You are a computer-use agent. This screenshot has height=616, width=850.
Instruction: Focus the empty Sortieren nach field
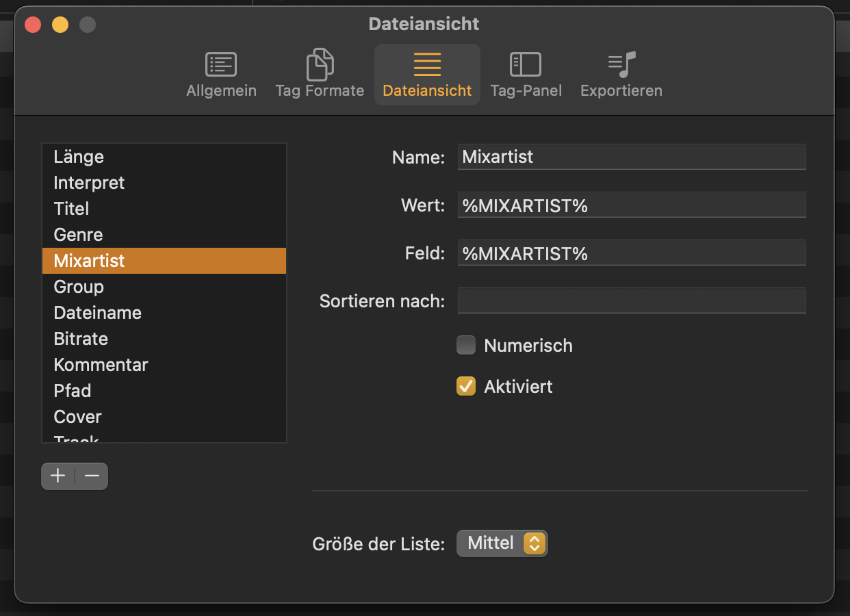631,300
